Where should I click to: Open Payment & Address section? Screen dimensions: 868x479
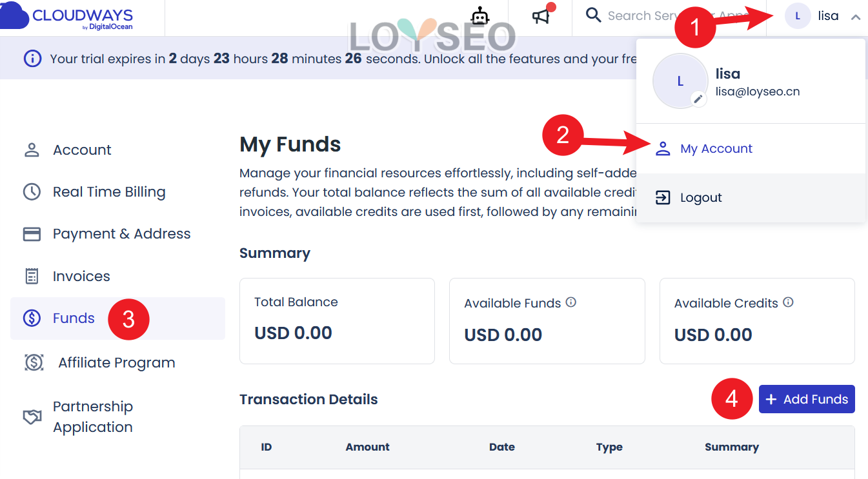tap(121, 234)
